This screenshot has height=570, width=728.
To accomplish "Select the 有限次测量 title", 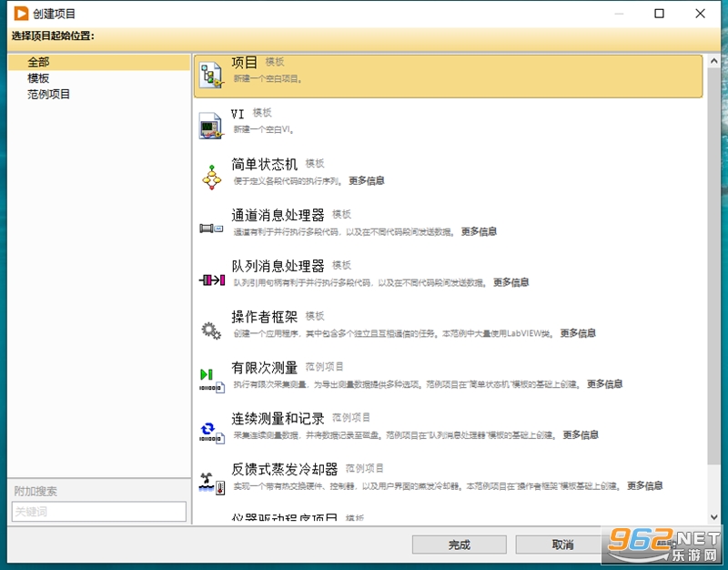I will 264,368.
